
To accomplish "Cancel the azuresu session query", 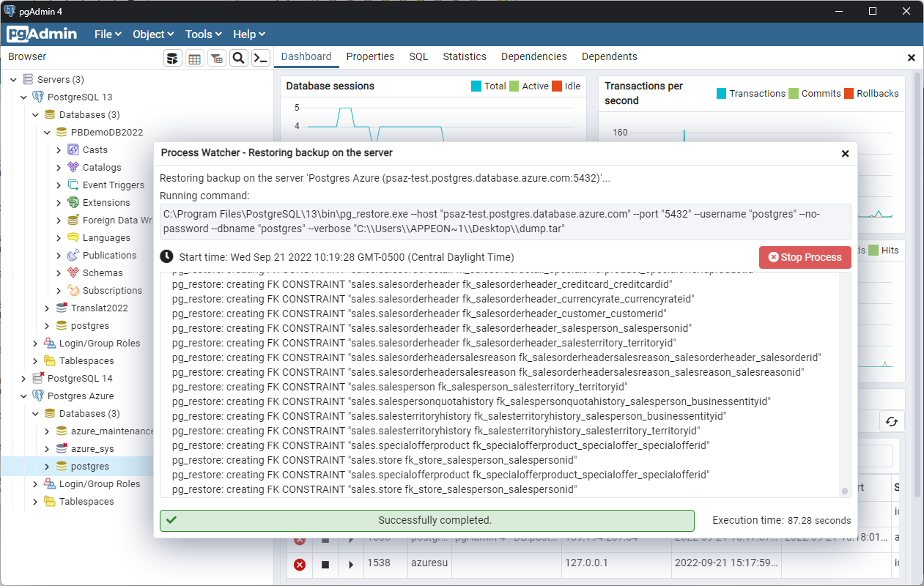I will click(299, 564).
